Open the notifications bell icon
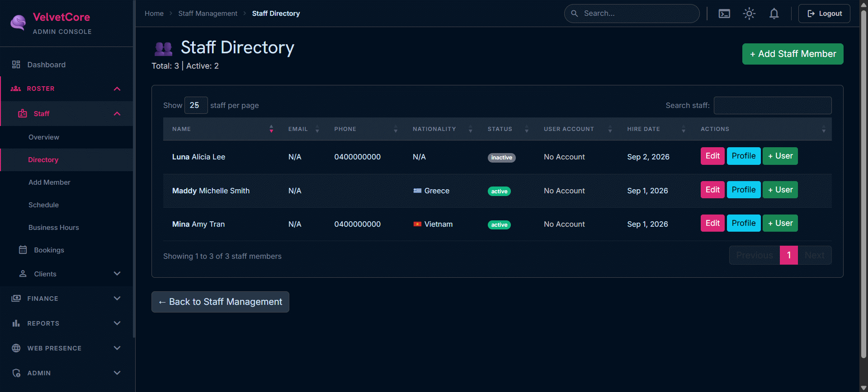The height and width of the screenshot is (392, 868). coord(774,14)
